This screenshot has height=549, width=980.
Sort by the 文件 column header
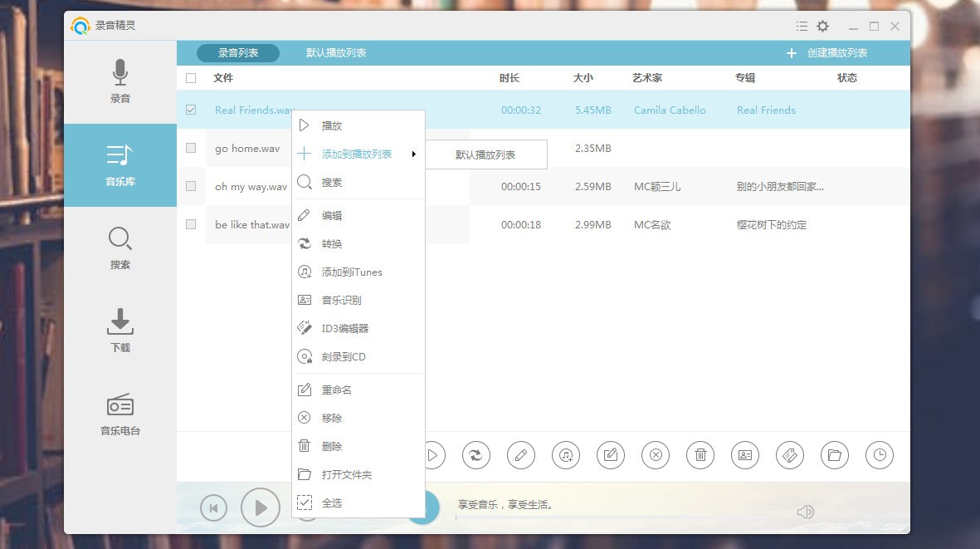tap(223, 78)
